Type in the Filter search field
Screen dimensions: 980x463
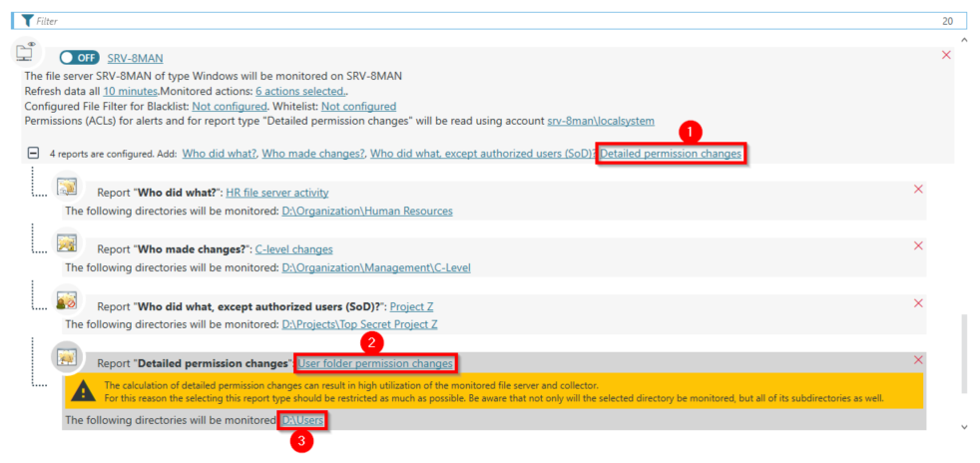[479, 20]
